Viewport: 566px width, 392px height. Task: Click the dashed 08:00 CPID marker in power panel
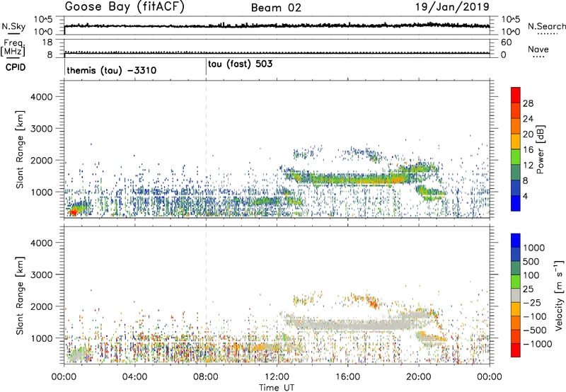(x=206, y=149)
